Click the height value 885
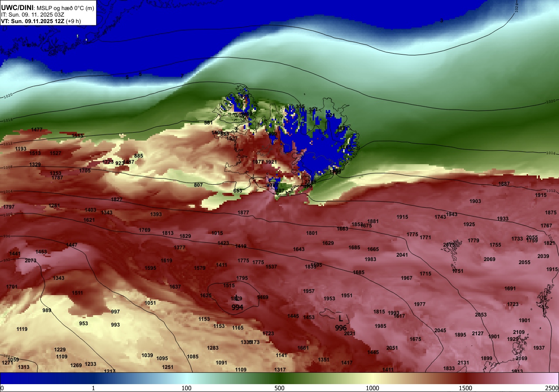This screenshot has width=559, height=392. (138, 156)
